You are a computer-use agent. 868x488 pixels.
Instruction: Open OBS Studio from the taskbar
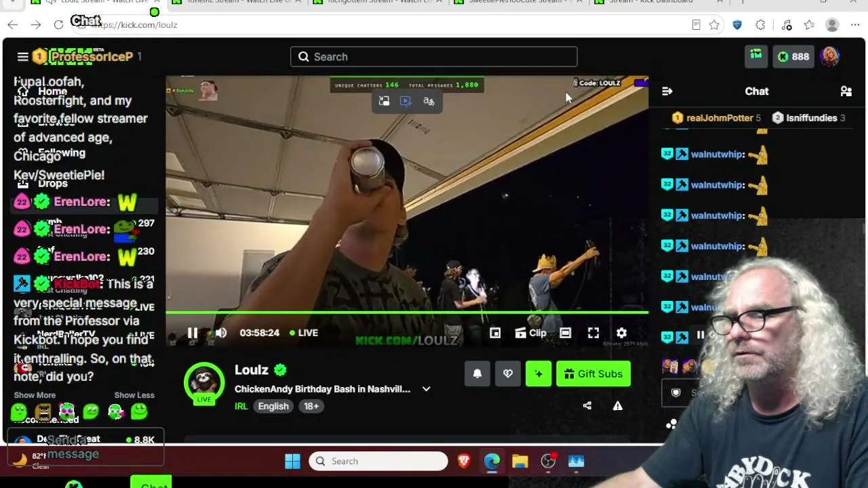[x=548, y=462]
